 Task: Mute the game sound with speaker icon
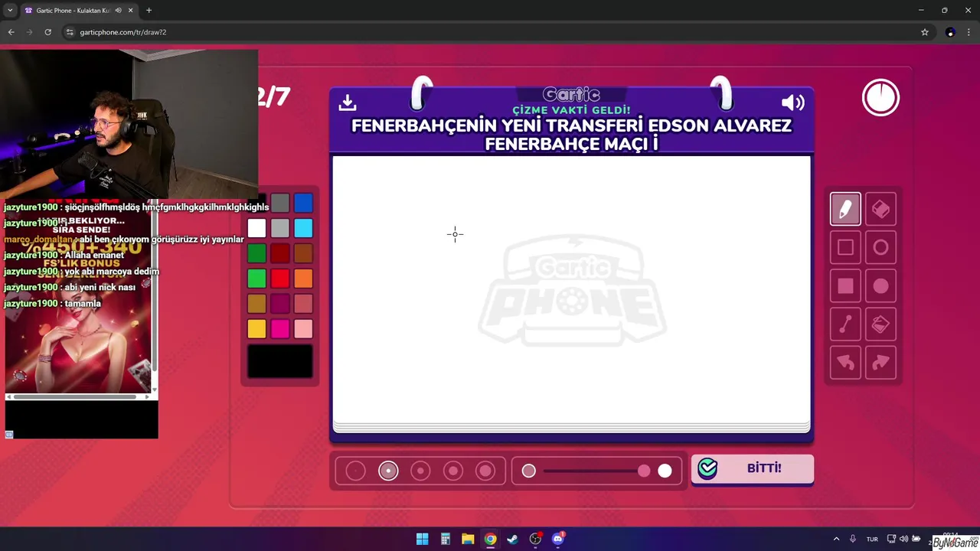point(792,103)
